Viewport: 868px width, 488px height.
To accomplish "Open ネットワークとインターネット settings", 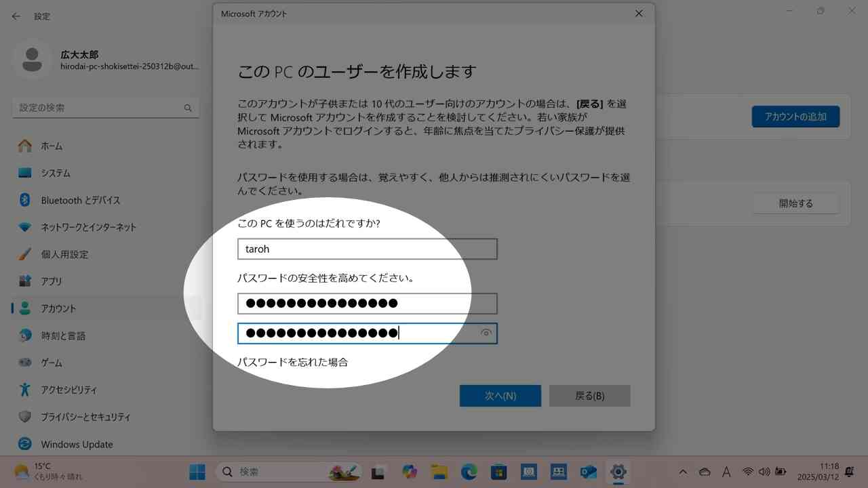I will [x=106, y=227].
